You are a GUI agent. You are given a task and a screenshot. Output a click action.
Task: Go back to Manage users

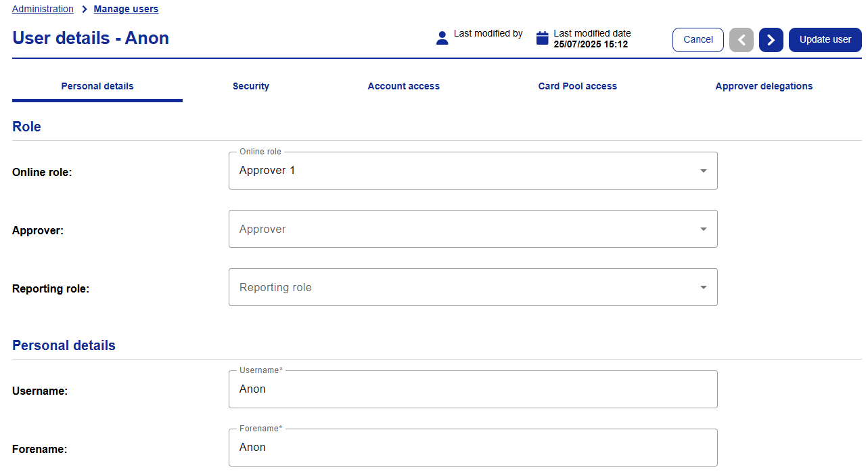click(126, 9)
